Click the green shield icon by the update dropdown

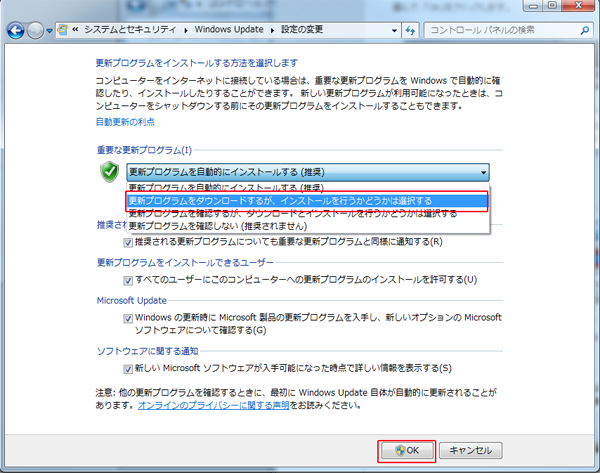(x=110, y=172)
